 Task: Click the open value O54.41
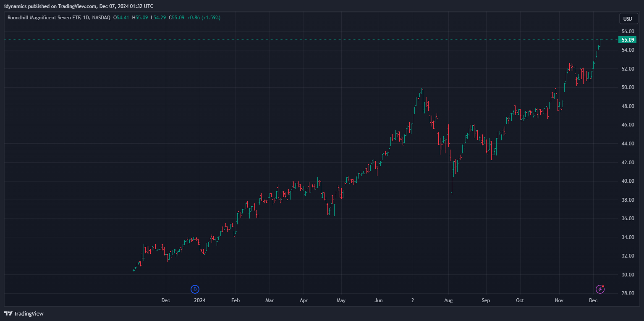(122, 18)
